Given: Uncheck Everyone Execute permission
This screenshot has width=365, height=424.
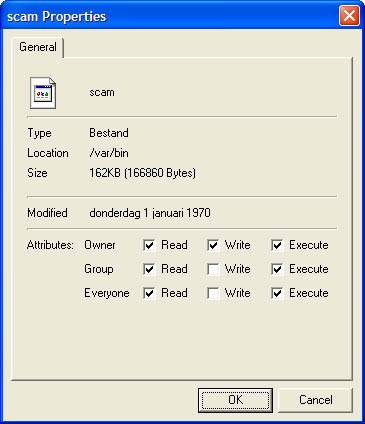Looking at the screenshot, I should click(277, 293).
